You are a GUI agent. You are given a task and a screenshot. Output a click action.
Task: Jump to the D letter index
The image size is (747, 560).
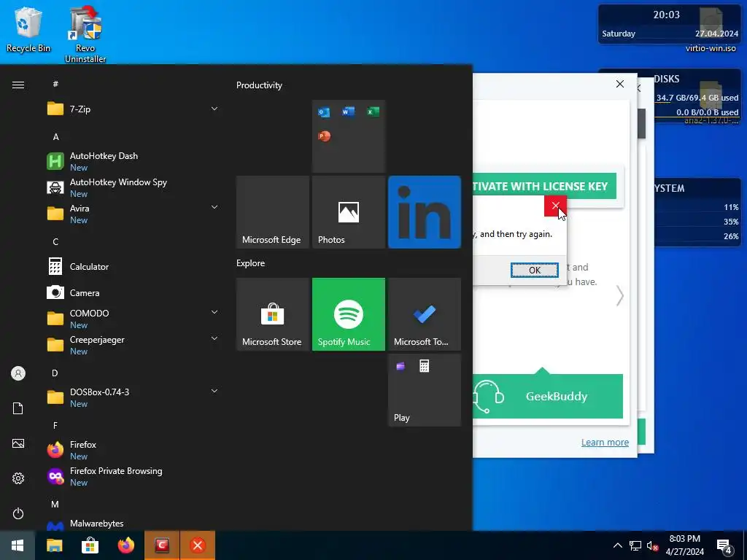coord(55,373)
